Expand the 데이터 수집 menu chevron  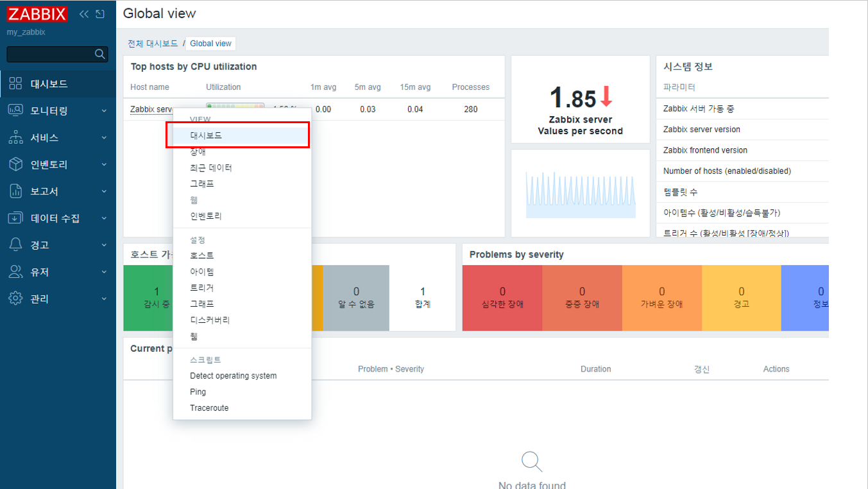point(104,219)
